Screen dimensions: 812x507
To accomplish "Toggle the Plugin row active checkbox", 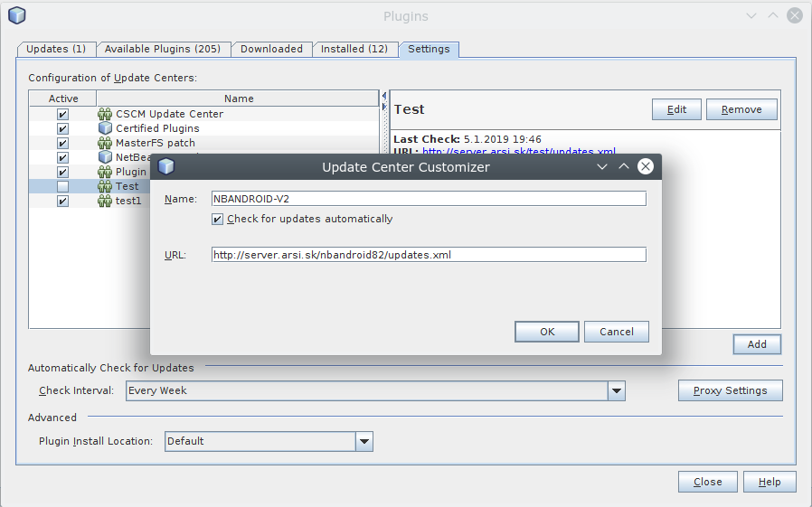I will [x=62, y=172].
